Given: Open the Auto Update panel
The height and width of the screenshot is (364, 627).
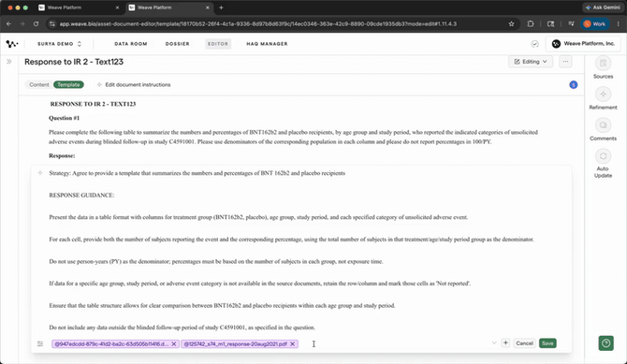Looking at the screenshot, I should tap(603, 164).
